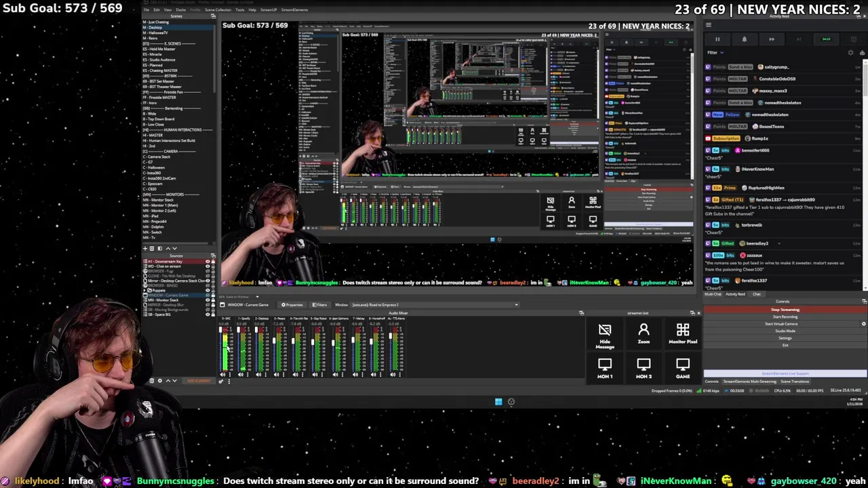
Task: Click the remove source trash icon
Action: click(152, 381)
